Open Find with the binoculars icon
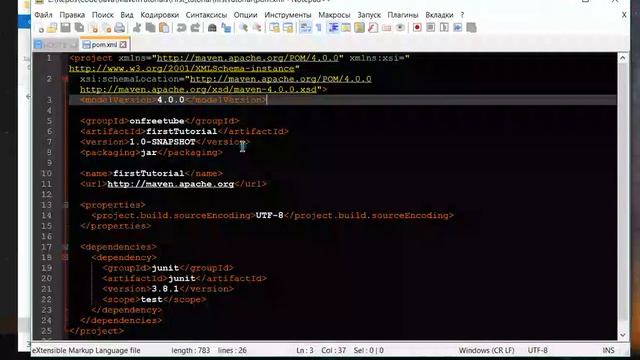The width and height of the screenshot is (640, 360). click(212, 28)
